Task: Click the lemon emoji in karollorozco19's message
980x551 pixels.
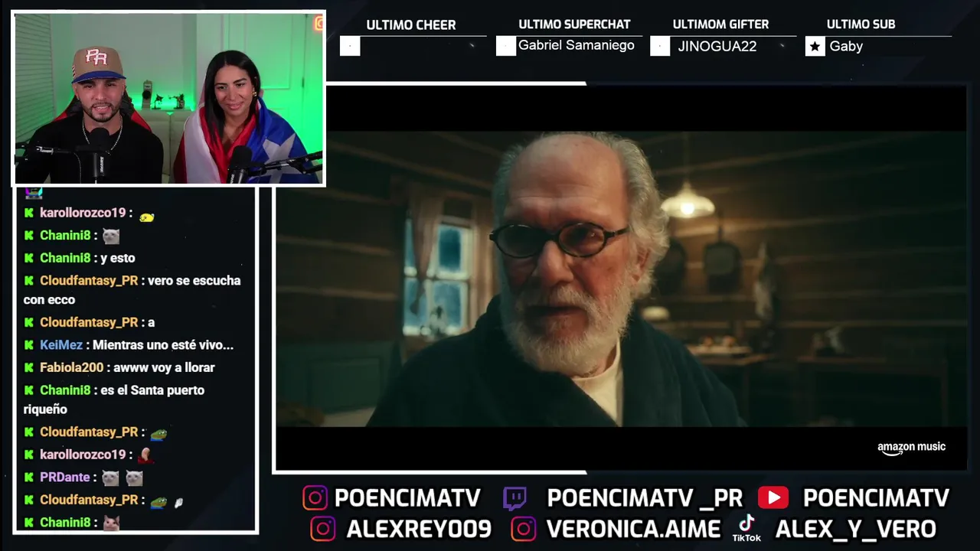Action: pos(146,217)
